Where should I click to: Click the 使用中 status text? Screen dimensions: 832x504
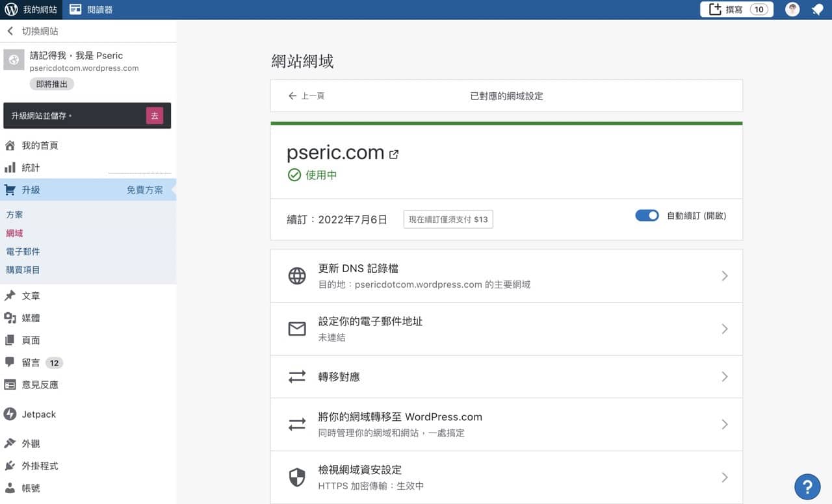(321, 175)
